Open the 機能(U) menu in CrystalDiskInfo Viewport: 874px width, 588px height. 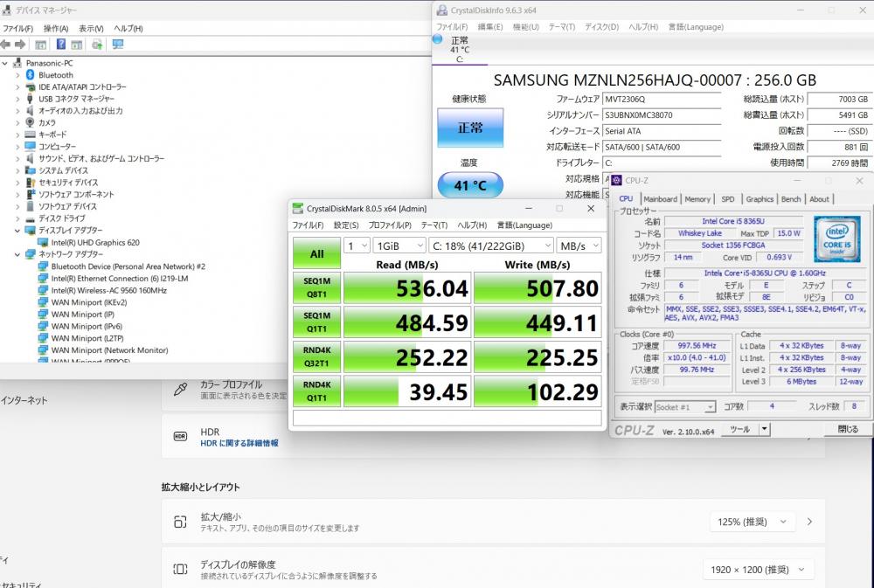click(x=525, y=27)
